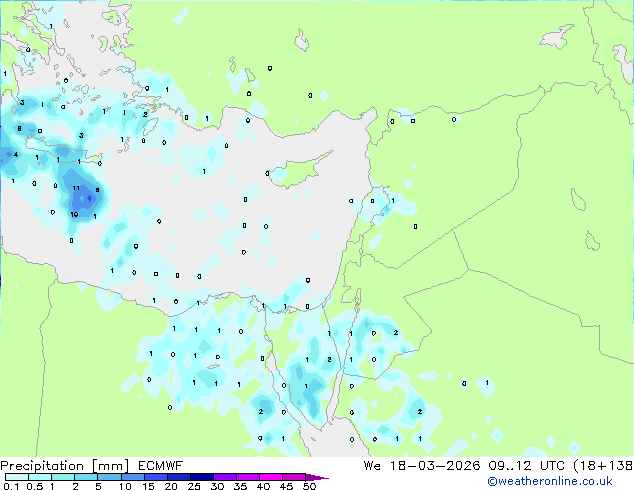Click the 15–20 mm legend swatch
This screenshot has width=634, height=490.
point(155,477)
